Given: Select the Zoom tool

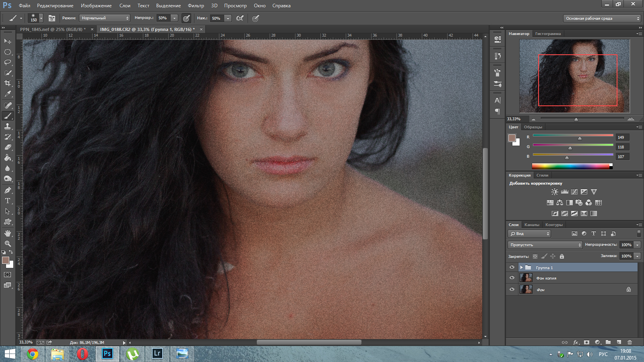Looking at the screenshot, I should tap(8, 244).
